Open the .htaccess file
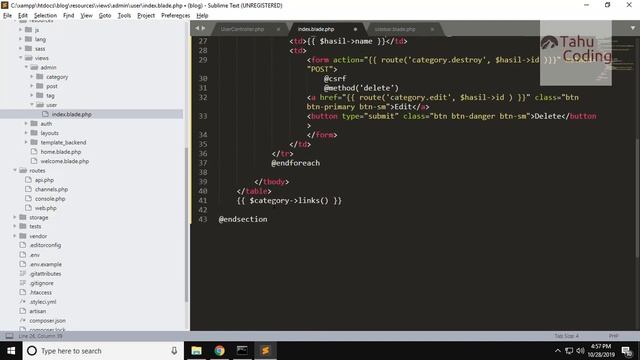The image size is (640, 360). [x=40, y=292]
